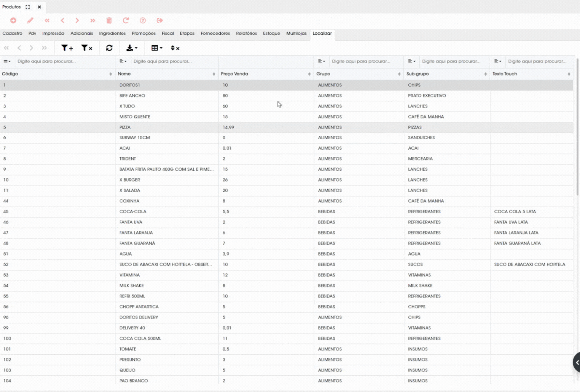Switch to the Ingredientes tab
The image size is (580, 392).
[x=112, y=34]
